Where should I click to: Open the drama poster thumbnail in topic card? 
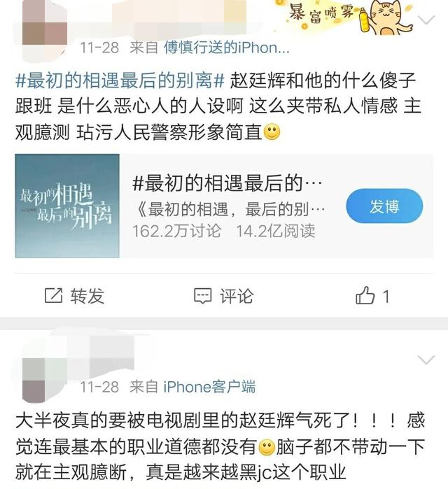[67, 206]
